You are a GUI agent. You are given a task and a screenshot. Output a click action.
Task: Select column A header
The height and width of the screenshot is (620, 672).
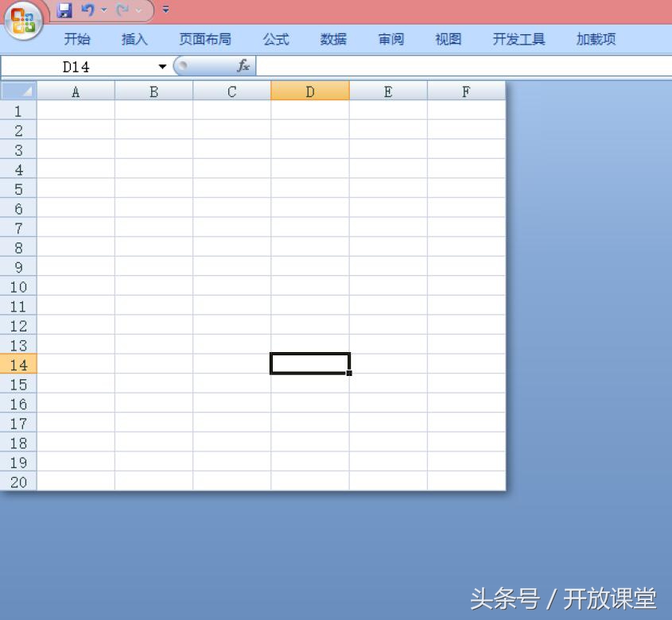tap(76, 91)
